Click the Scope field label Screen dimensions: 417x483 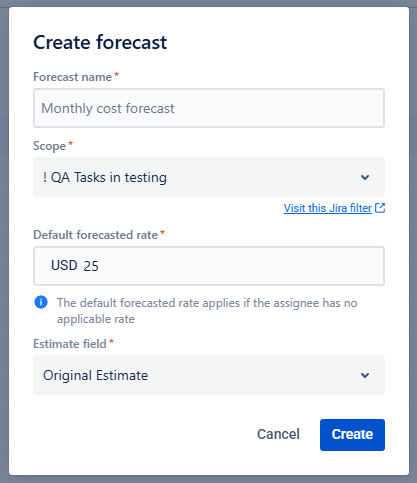[49, 146]
